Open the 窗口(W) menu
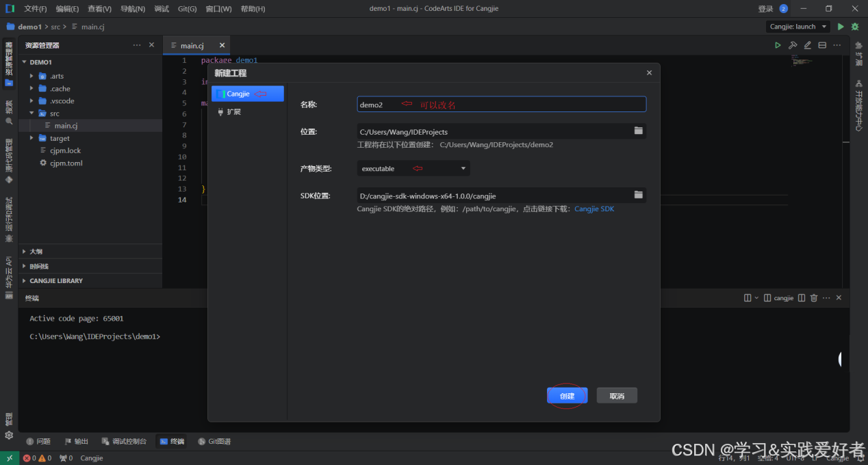868x465 pixels. tap(218, 9)
